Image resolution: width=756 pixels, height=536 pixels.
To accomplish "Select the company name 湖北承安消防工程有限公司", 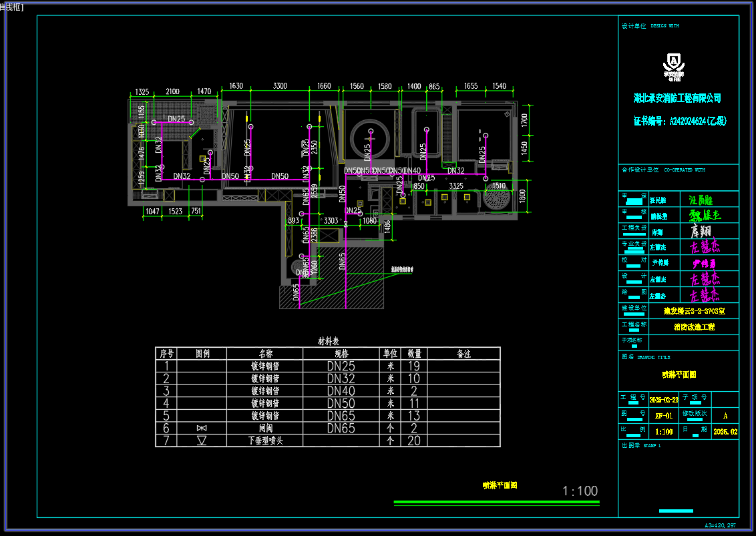I will [x=677, y=98].
